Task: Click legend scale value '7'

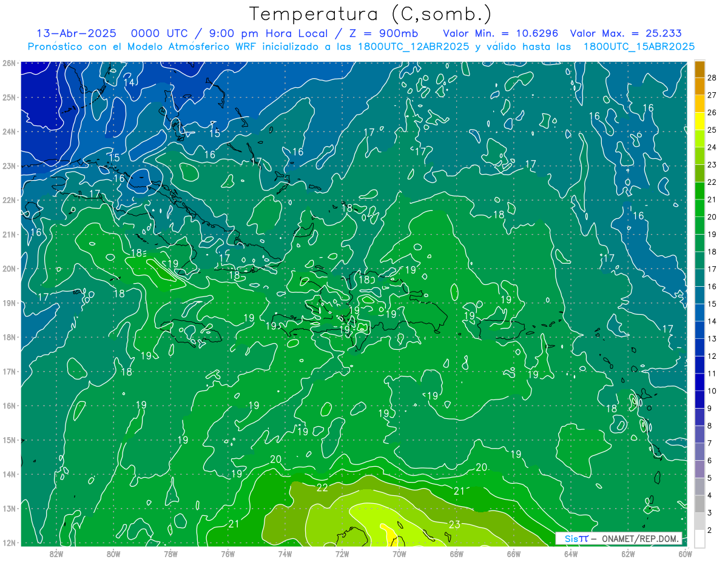Action: (709, 443)
